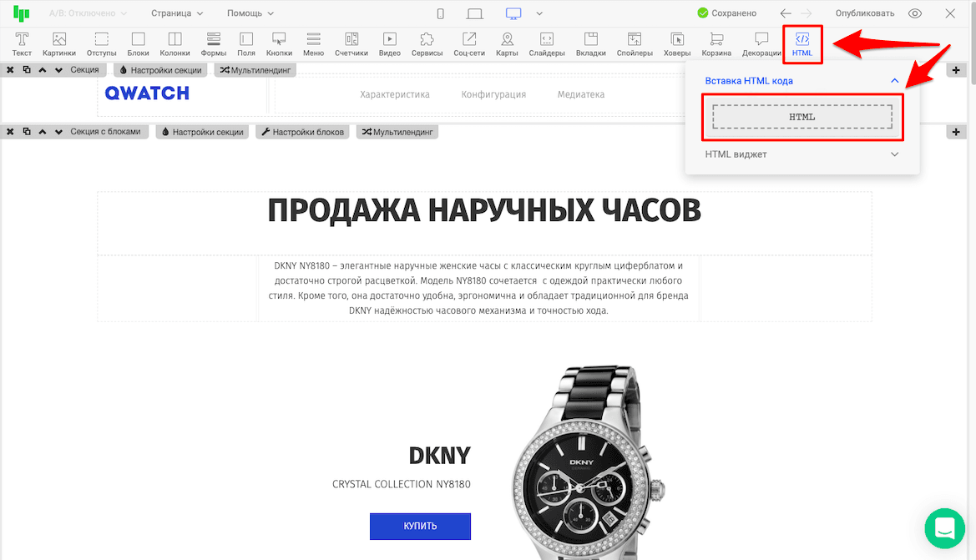
Task: Click the Опубликовать button
Action: coord(865,13)
